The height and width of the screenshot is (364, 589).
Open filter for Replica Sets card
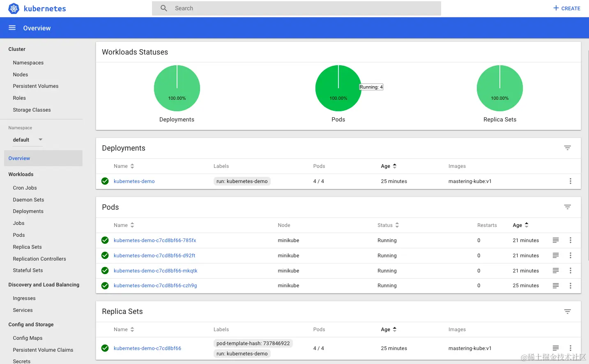coord(567,311)
